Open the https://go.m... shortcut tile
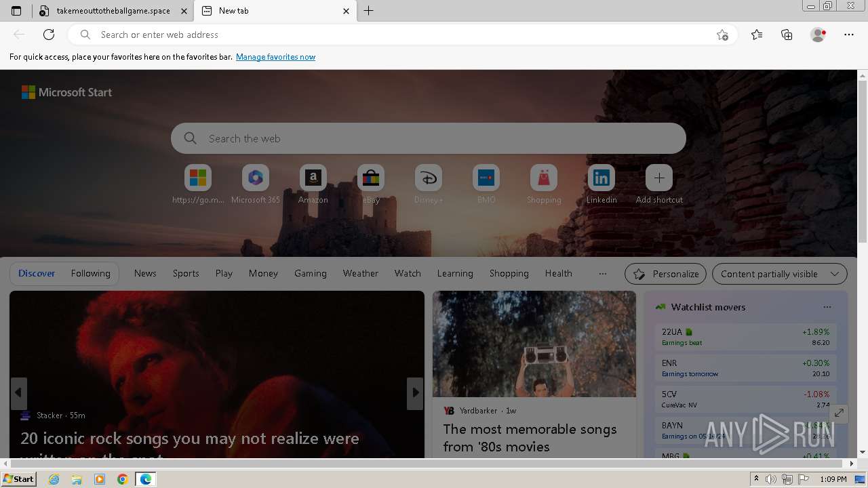The image size is (868, 488). [x=198, y=184]
